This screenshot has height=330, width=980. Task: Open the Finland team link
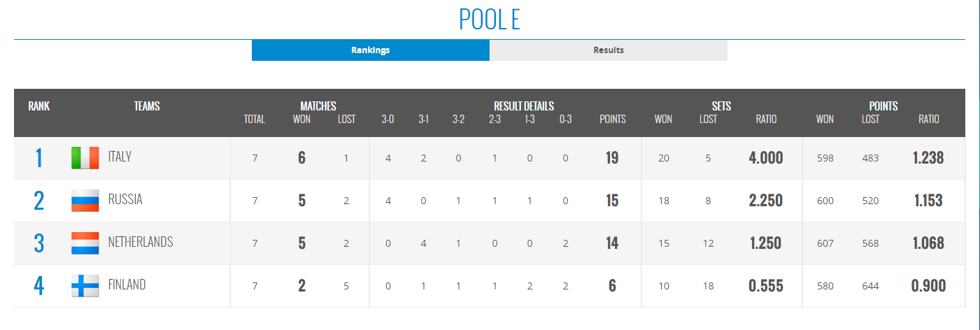pyautogui.click(x=127, y=285)
